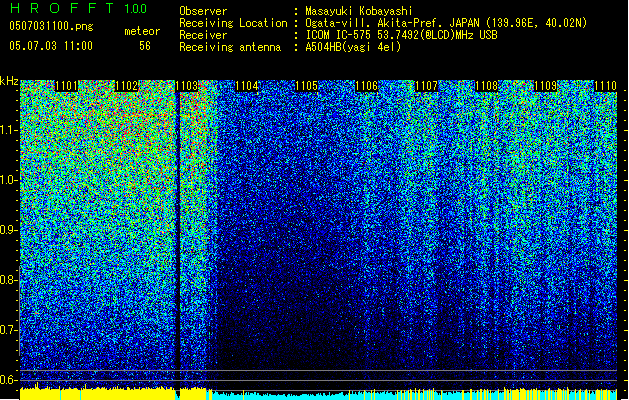
Task: Click the 0.9 frequency axis label
Action: tap(8, 230)
